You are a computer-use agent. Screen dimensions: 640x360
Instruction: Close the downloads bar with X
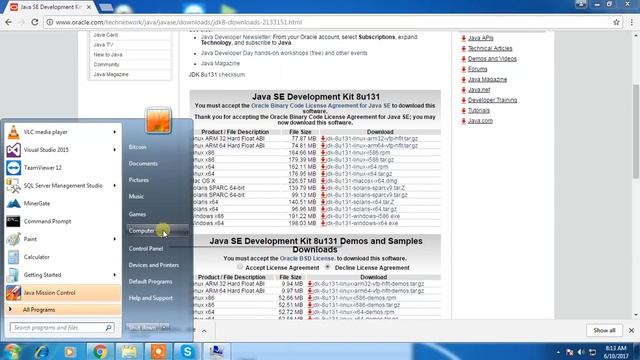tap(631, 330)
